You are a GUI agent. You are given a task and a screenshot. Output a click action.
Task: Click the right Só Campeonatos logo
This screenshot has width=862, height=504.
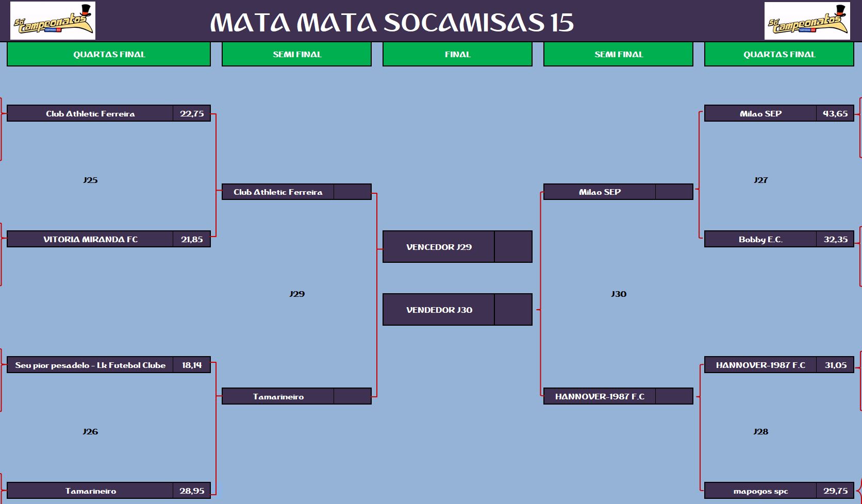[x=807, y=21]
